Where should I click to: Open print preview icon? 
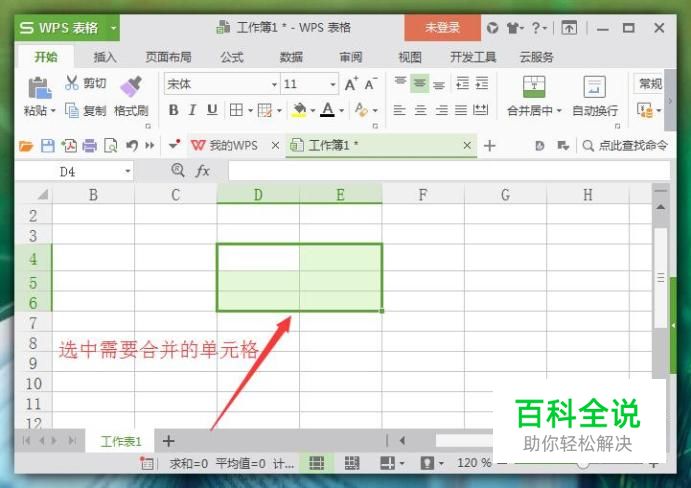click(x=111, y=145)
